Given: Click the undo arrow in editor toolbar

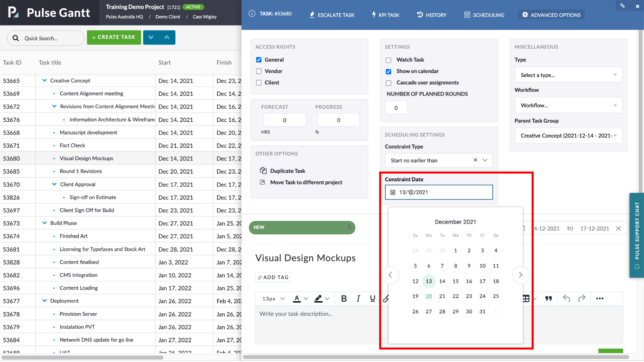Looking at the screenshot, I should coord(567,298).
